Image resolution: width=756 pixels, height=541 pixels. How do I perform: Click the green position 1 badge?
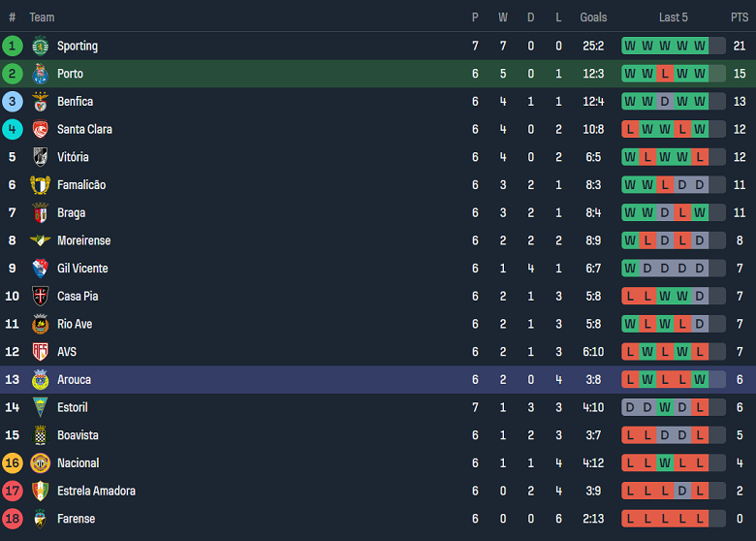(x=13, y=46)
